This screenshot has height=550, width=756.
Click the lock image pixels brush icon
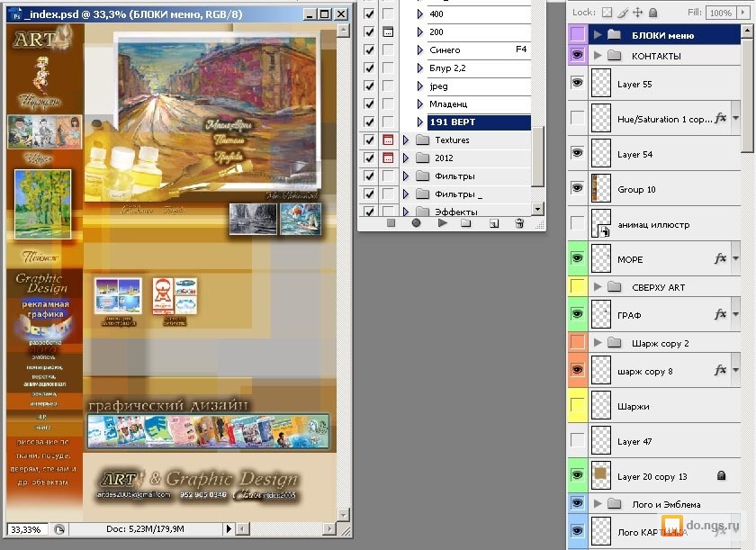(623, 13)
